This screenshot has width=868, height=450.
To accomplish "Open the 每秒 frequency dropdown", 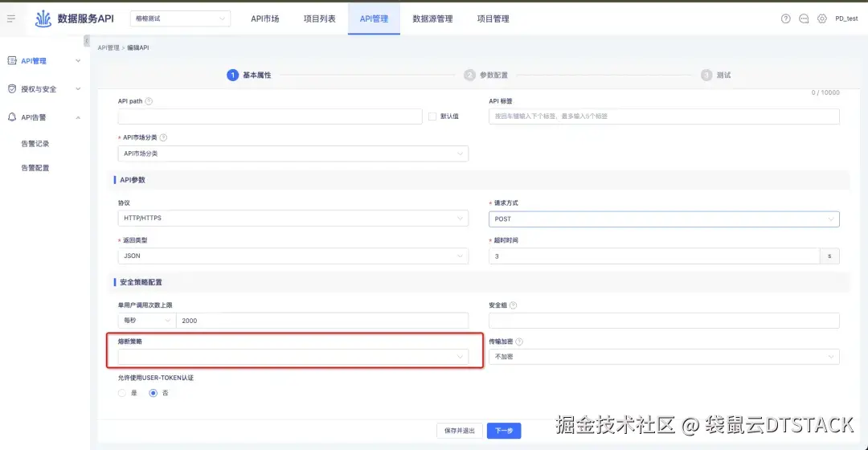I will 147,321.
